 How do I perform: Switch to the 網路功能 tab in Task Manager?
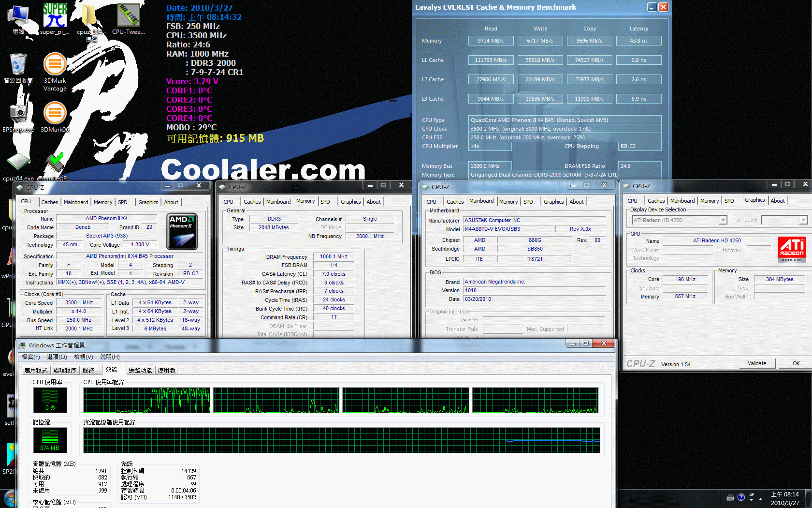coord(140,371)
